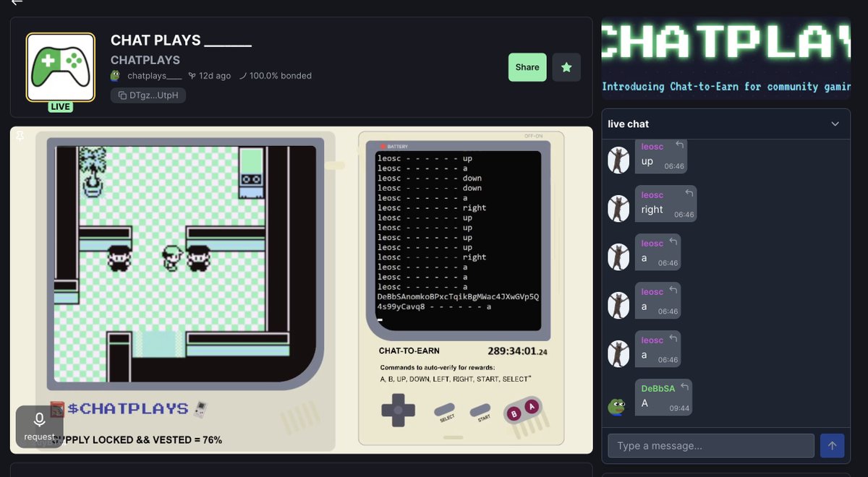Click the "12d ago" creation time
This screenshot has width=868, height=477.
click(x=215, y=76)
